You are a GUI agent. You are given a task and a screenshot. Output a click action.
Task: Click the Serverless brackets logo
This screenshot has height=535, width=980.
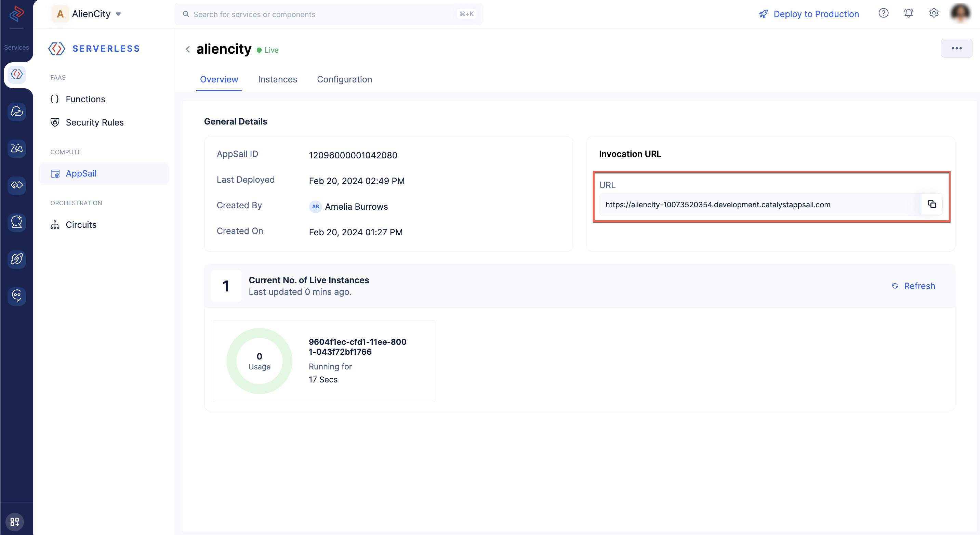[x=57, y=49]
